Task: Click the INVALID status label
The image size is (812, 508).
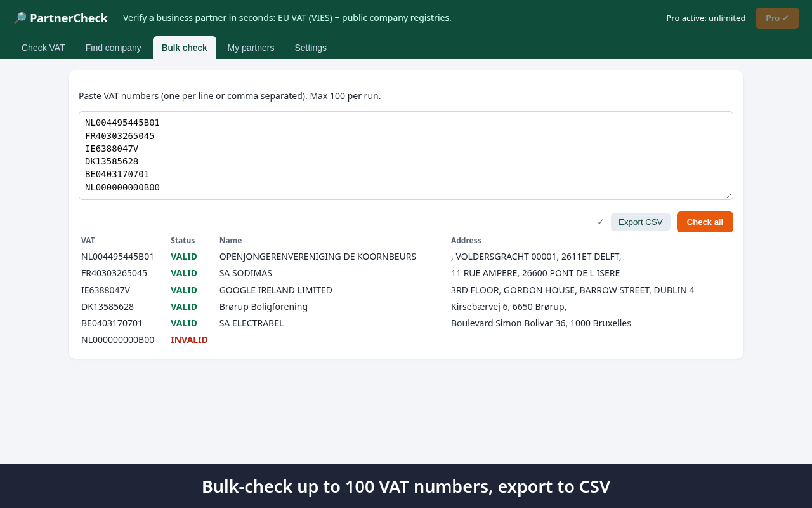Action: (x=189, y=340)
